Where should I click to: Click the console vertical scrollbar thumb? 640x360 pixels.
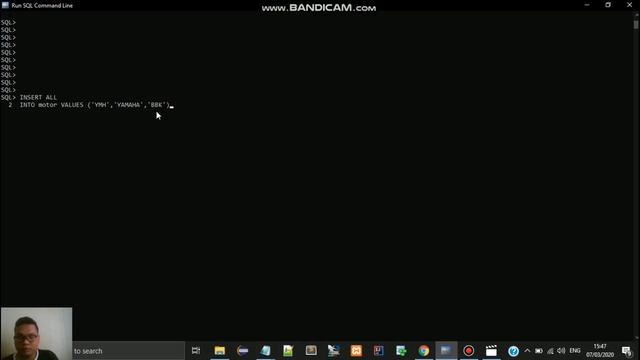coord(636,24)
